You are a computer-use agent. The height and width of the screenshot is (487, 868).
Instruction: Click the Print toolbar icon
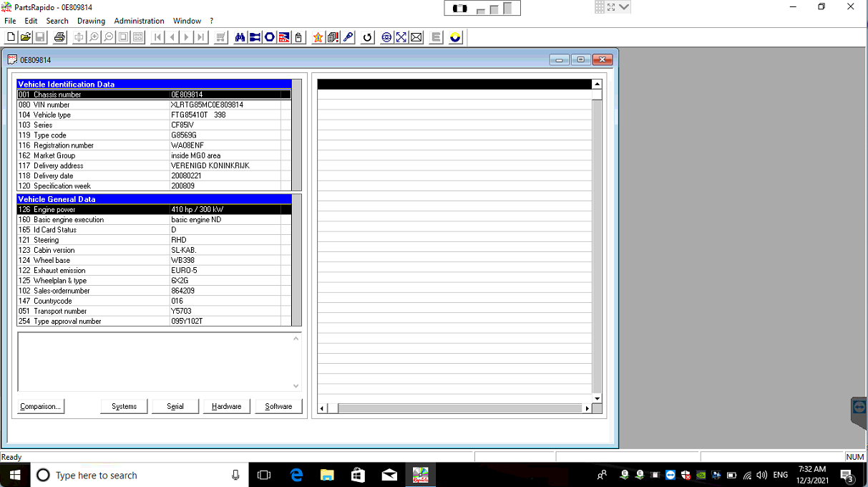[x=59, y=37]
